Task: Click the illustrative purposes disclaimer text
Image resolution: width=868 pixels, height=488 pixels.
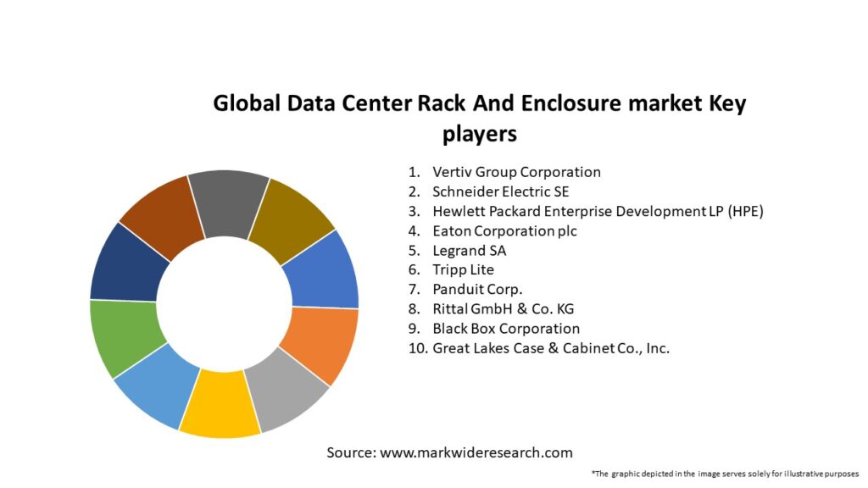Action: click(x=725, y=474)
